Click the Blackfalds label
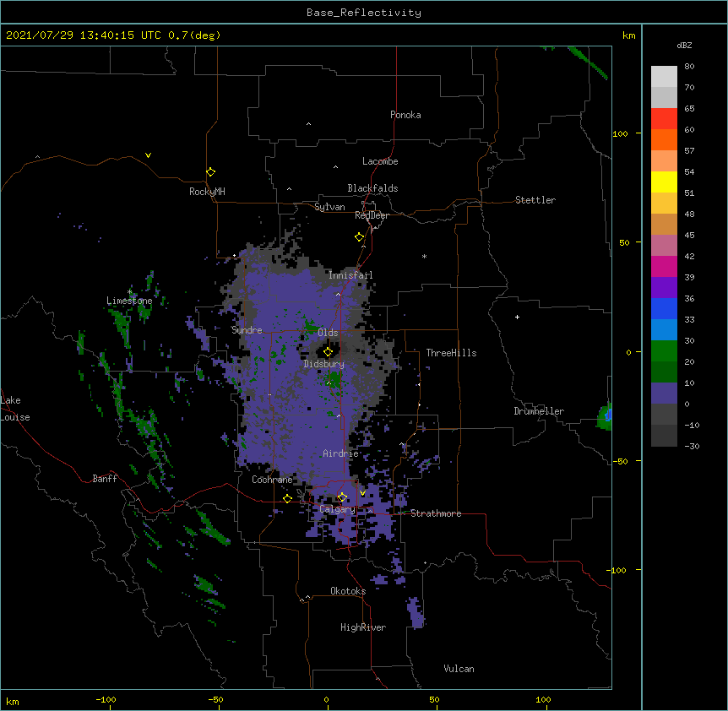Screen dimensions: 728x711 click(372, 188)
